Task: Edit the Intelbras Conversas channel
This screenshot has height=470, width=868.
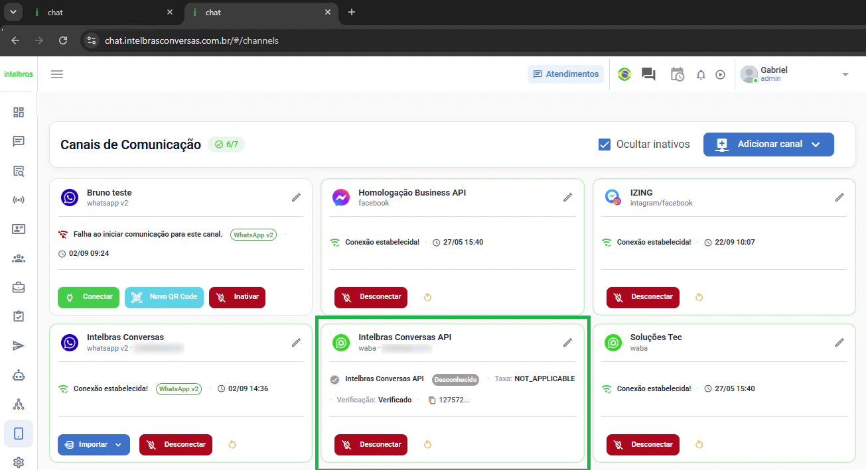Action: (x=296, y=342)
